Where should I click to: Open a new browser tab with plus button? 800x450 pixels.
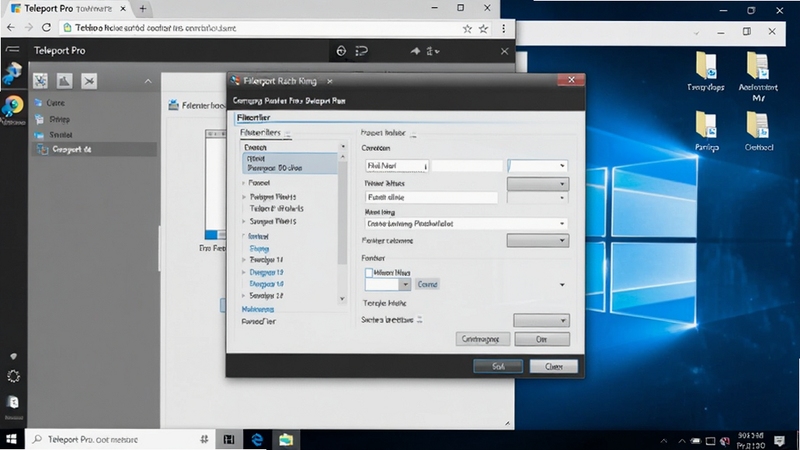coord(143,9)
